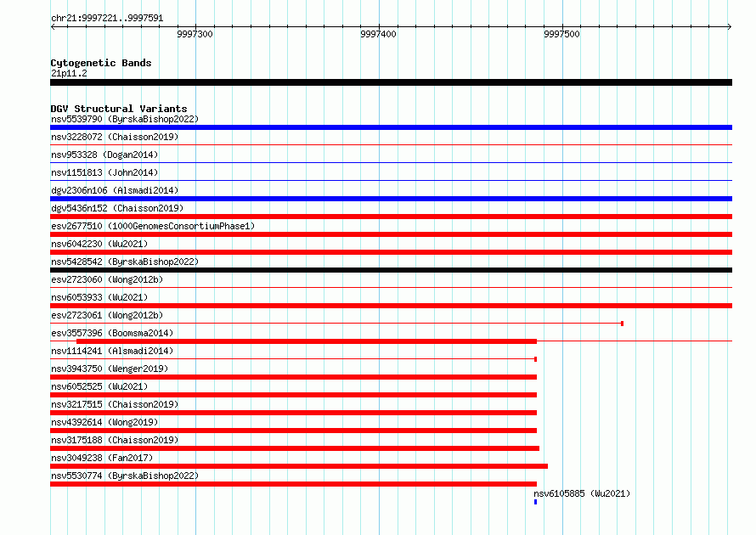The width and height of the screenshot is (756, 535).
Task: Click the nsv6053933 (Wu2021) label
Action: click(99, 297)
